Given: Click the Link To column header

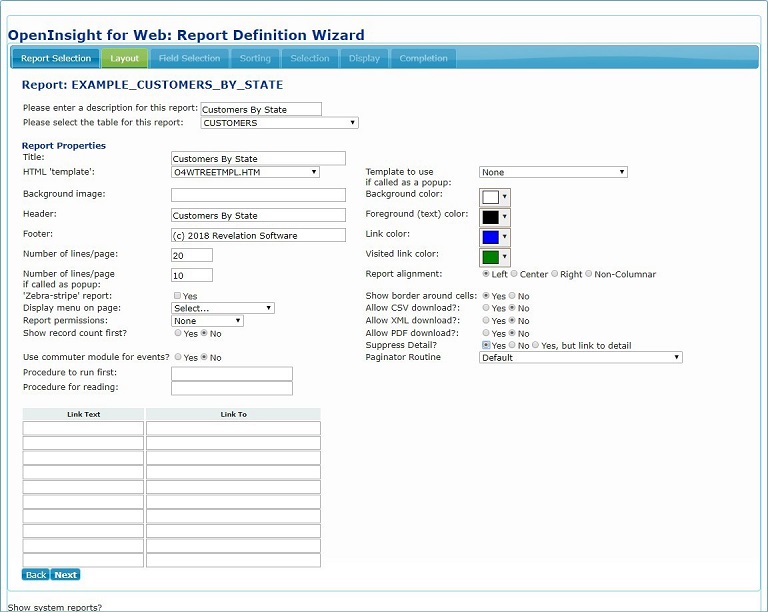Looking at the screenshot, I should pos(233,414).
